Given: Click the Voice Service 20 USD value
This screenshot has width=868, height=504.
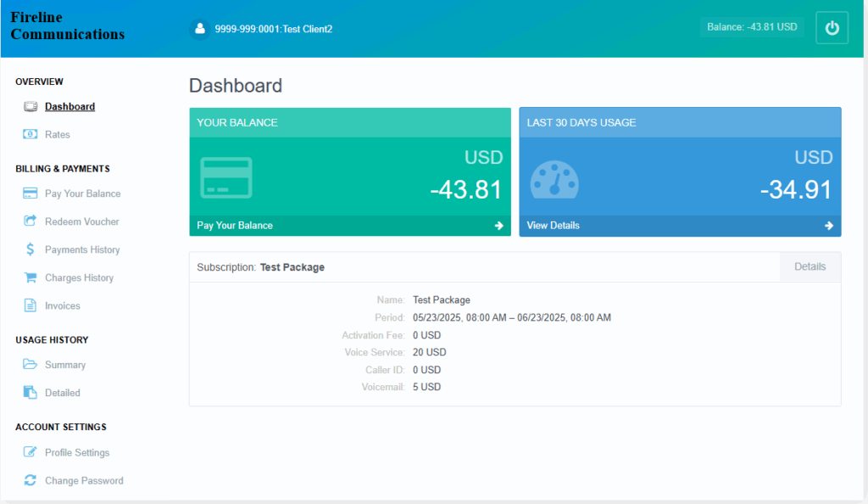Looking at the screenshot, I should [429, 352].
